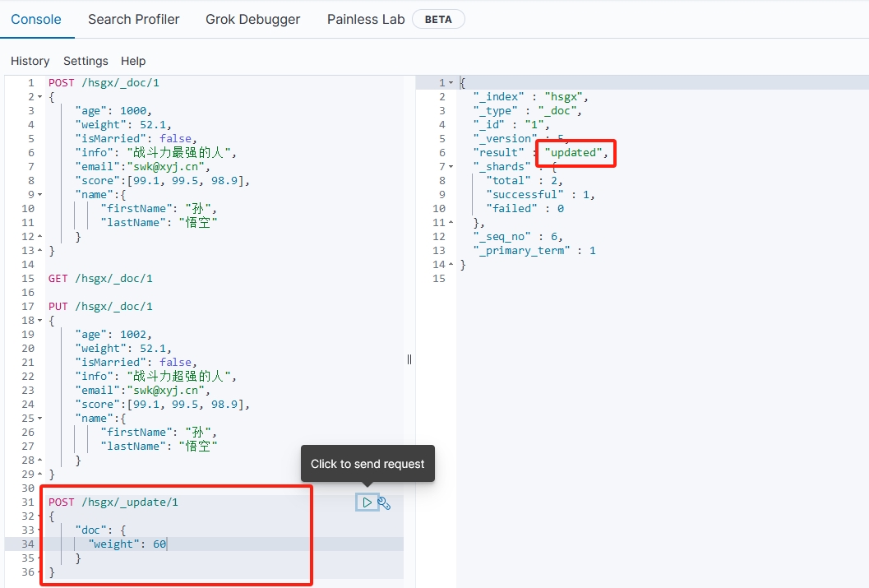Click the "_index" : "hsgx" response line
Viewport: 869px width, 588px height.
530,97
